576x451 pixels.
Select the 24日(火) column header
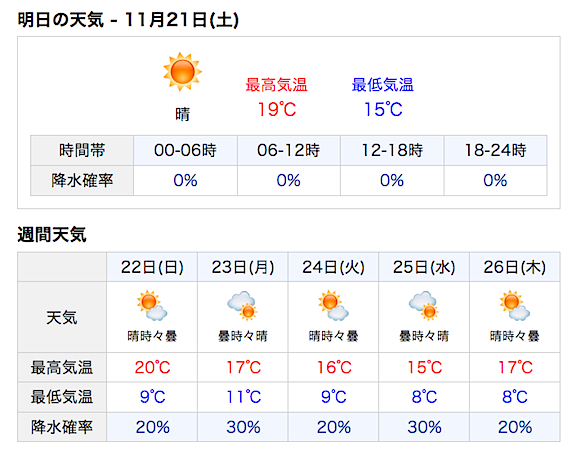click(334, 267)
